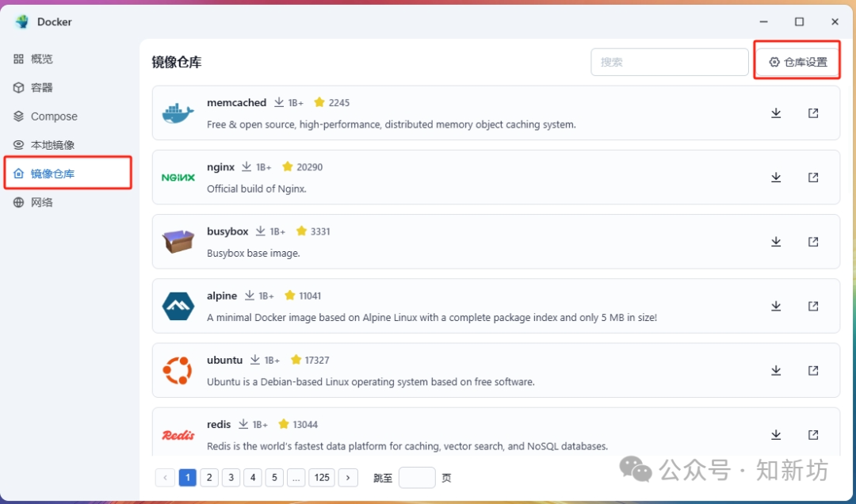Click the Docker app icon in title bar
The image size is (856, 504).
tap(22, 22)
